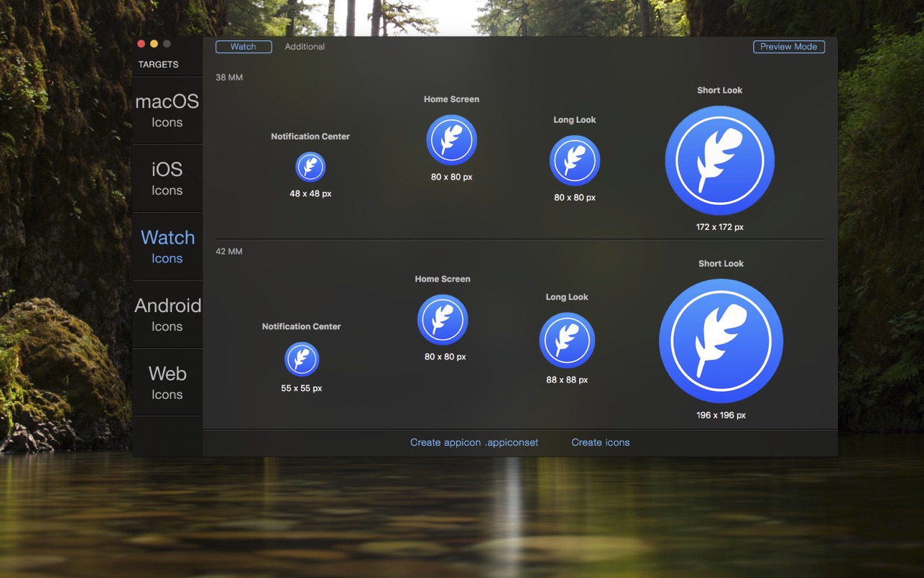Click the 38 MM Notification Center feather icon
Screen dimensions: 924x578
pos(310,167)
